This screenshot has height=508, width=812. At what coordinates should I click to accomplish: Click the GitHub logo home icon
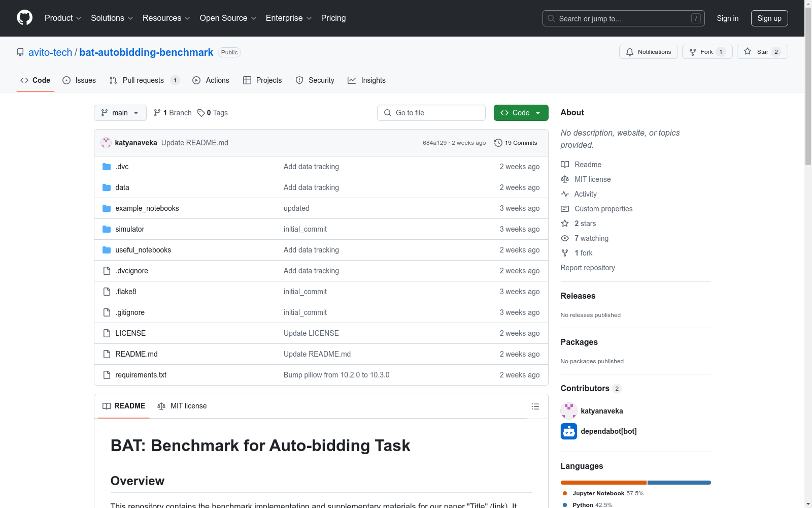coord(24,18)
